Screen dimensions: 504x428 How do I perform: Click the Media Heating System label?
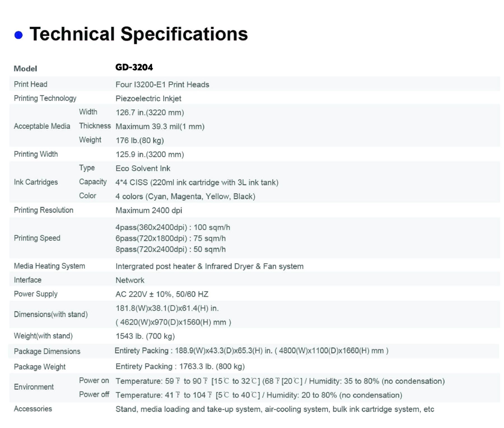click(49, 266)
